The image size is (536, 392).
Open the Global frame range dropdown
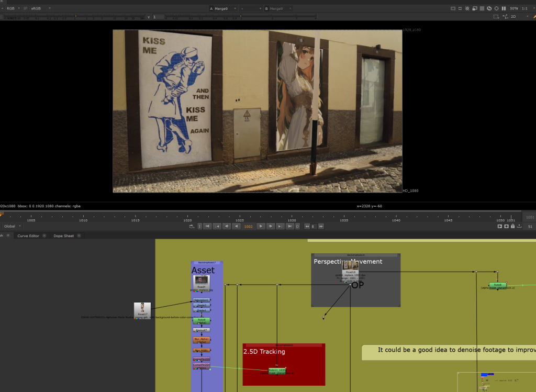[13, 226]
